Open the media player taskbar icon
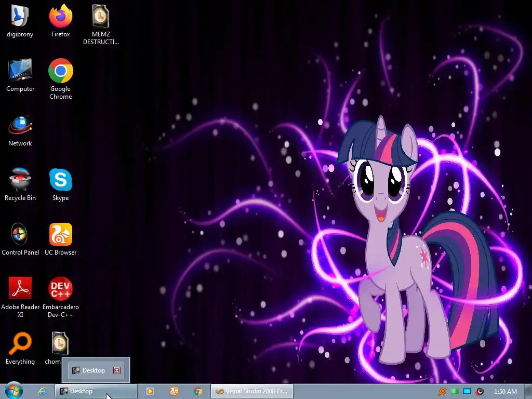 click(x=150, y=391)
